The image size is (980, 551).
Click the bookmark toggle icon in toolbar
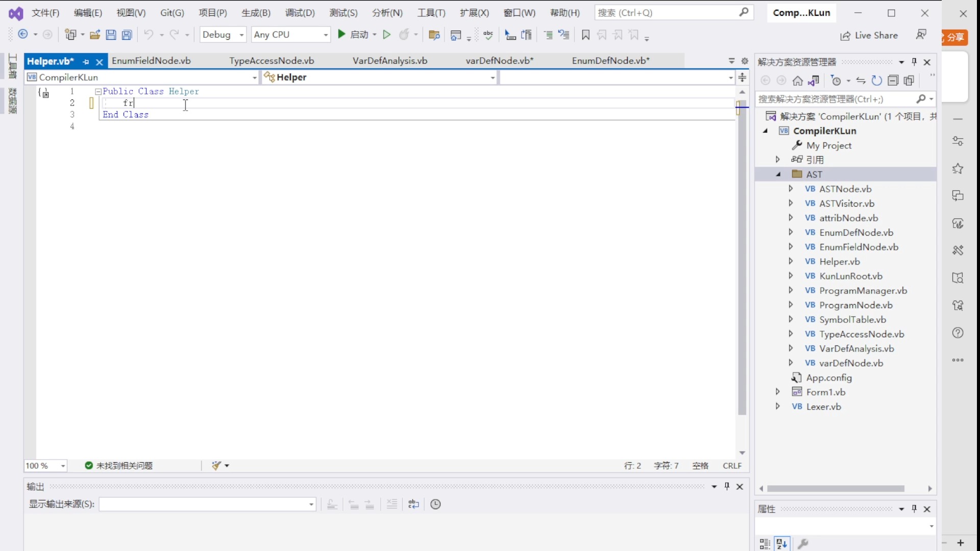click(x=585, y=35)
